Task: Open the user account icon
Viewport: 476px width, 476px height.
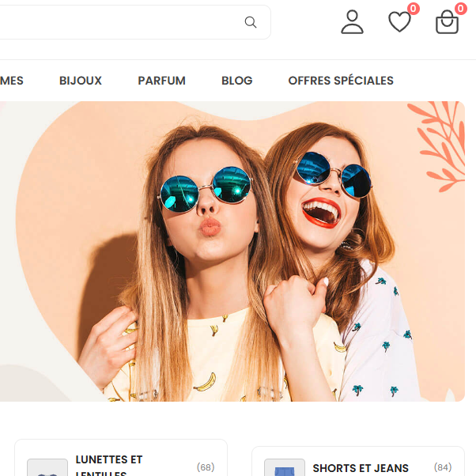Action: point(352,22)
